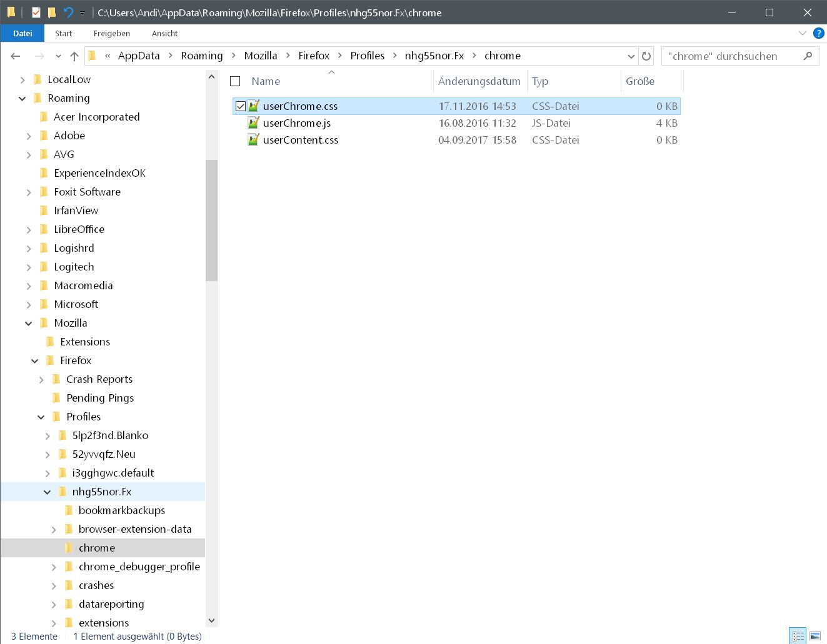This screenshot has width=827, height=644.
Task: Collapse the Mozilla folder in tree
Action: (x=29, y=324)
